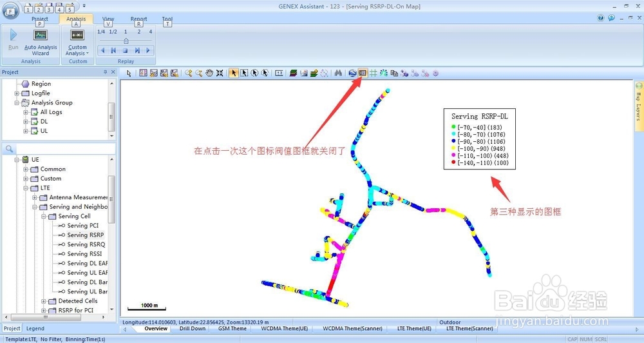The image size is (644, 343).
Task: Expand the All Logs node
Action: tap(26, 112)
